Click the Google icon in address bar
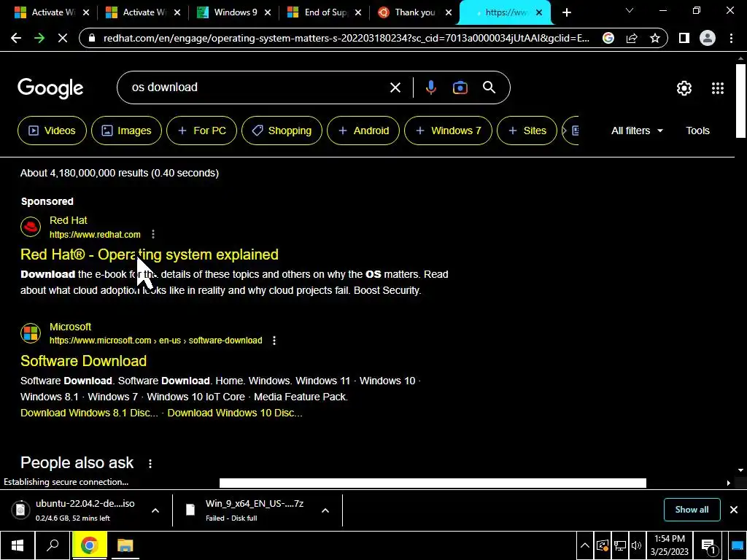747x560 pixels. pos(608,38)
